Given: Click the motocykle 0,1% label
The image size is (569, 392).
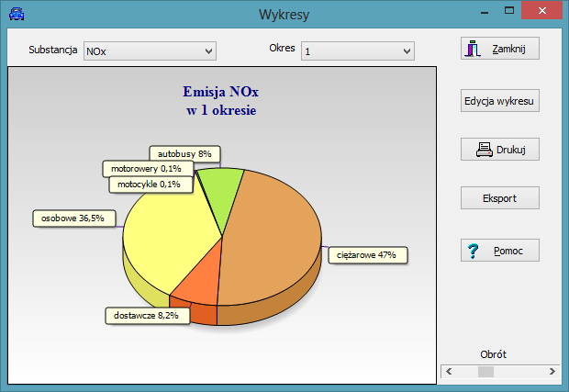Looking at the screenshot, I should coord(151,185).
